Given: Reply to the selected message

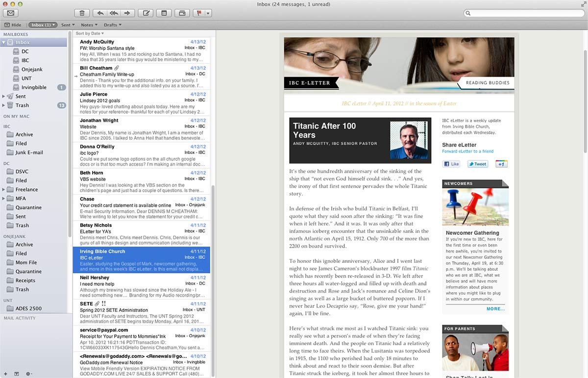Looking at the screenshot, I should 100,13.
